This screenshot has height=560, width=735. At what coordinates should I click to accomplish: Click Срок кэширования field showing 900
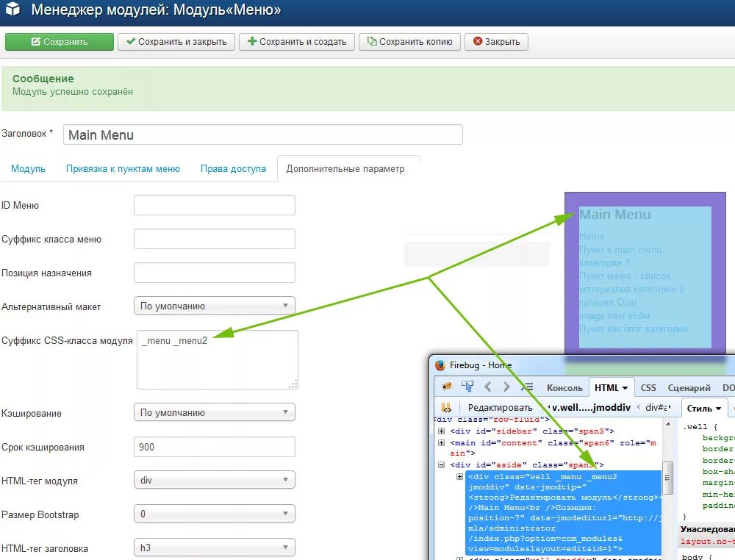(215, 447)
